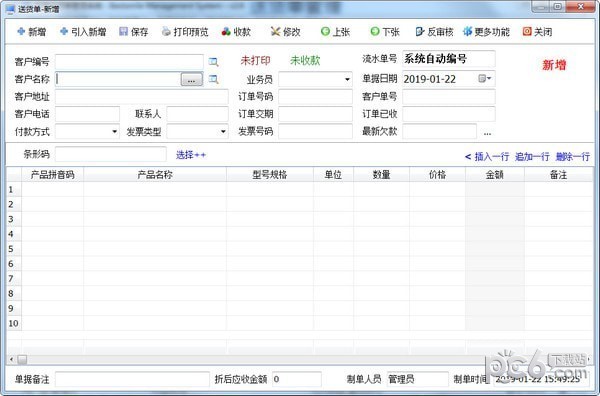Viewport: 600px width, 396px height.
Task: Click the 金额 column header
Action: tap(495, 174)
